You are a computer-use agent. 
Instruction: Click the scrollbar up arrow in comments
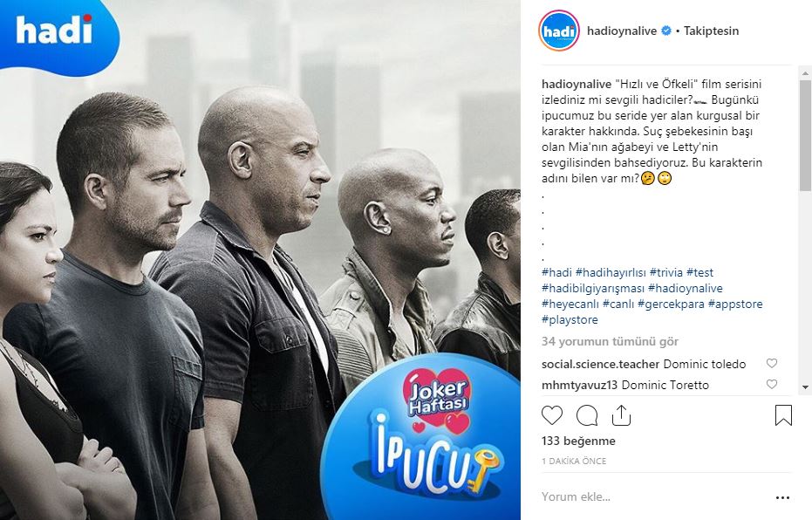click(805, 72)
